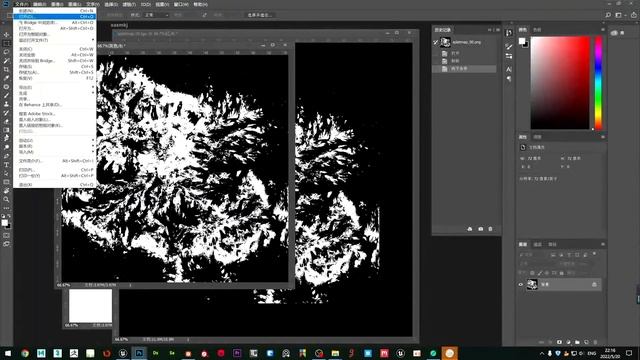Create new group folder in Layers panel
Screen dimensions: 640x360
(x=577, y=342)
